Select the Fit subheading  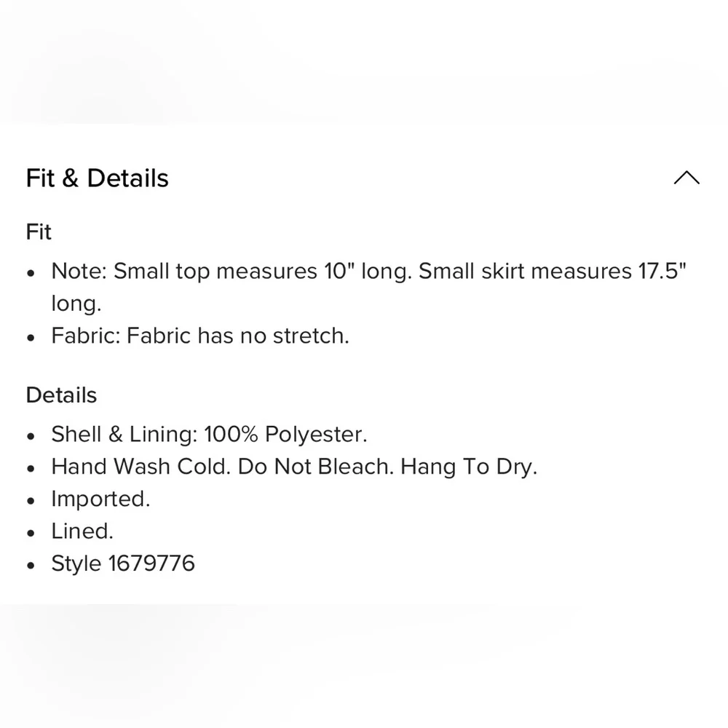39,232
